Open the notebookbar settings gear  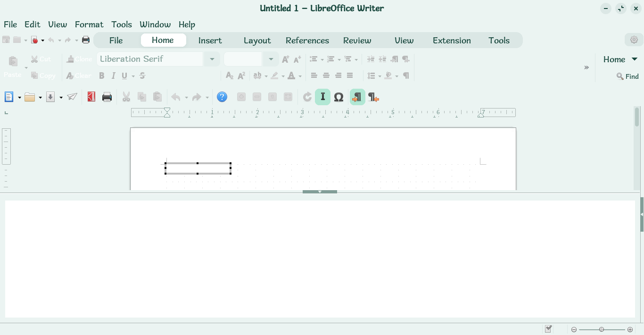coord(634,40)
